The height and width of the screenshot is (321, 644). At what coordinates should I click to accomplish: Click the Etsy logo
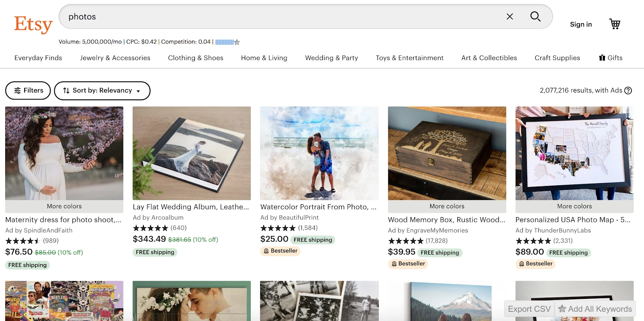pyautogui.click(x=33, y=24)
